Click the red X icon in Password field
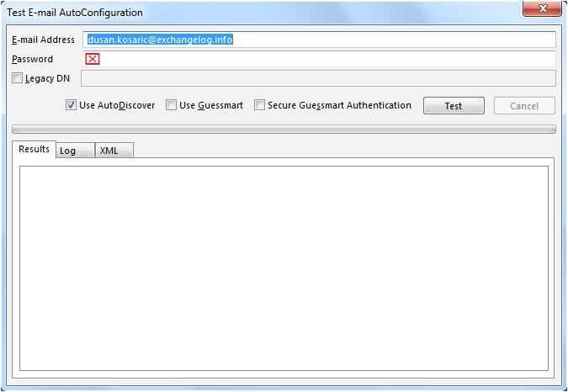The width and height of the screenshot is (568, 392). click(x=93, y=59)
